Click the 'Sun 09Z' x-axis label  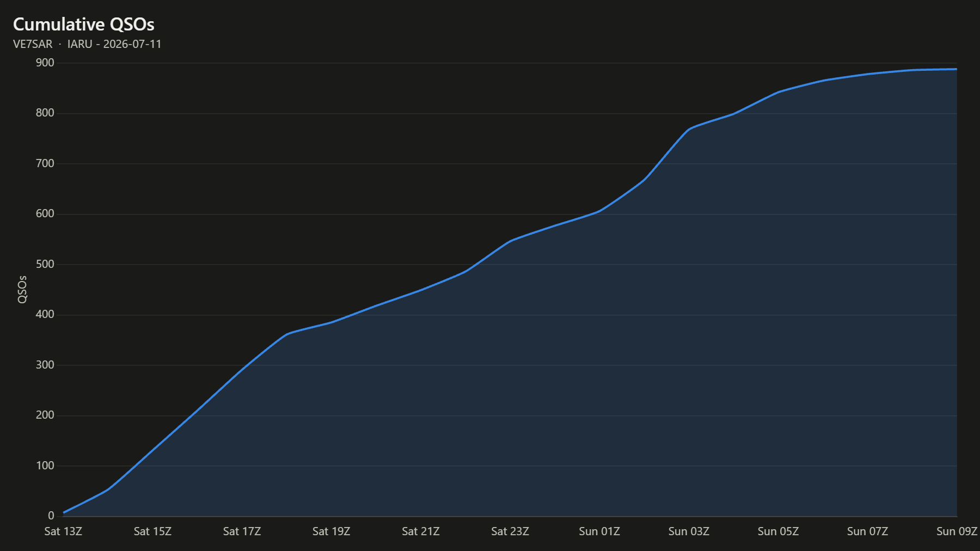[x=957, y=531]
